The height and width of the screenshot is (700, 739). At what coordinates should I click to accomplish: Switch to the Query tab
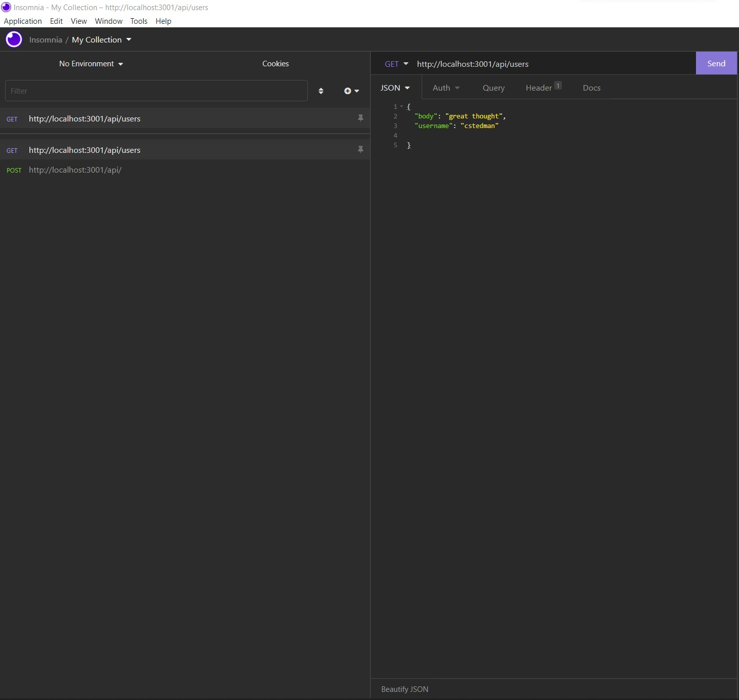493,88
